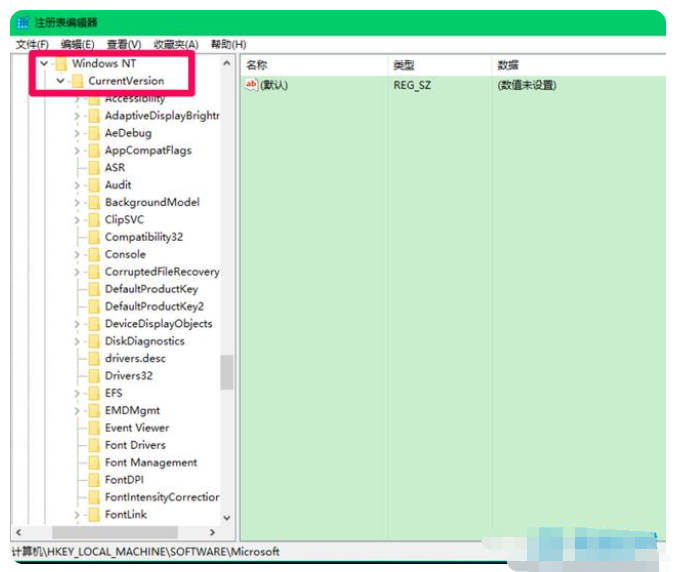Click the Audit folder icon
The height and width of the screenshot is (572, 678).
click(94, 185)
